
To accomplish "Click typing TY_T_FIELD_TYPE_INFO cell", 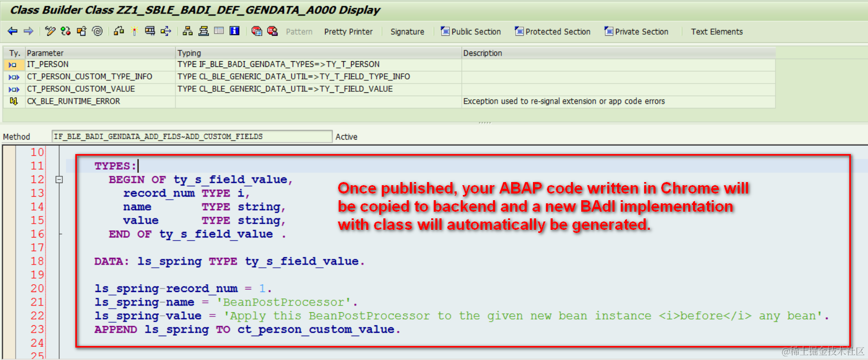I will (x=318, y=77).
